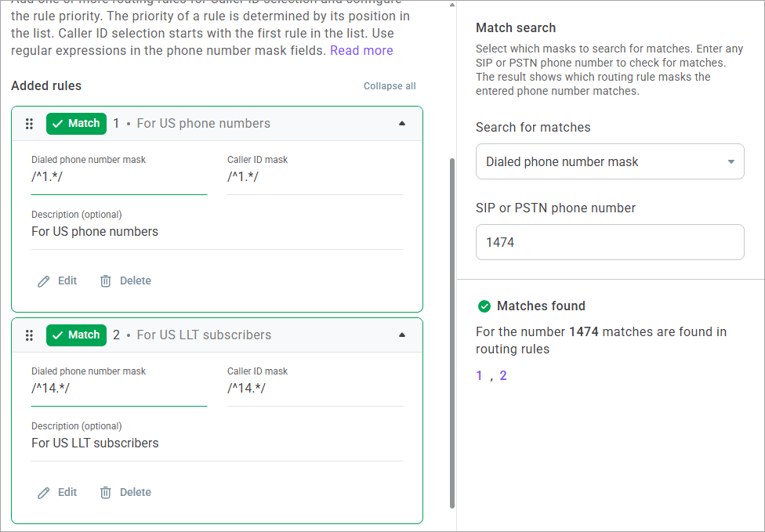
Task: Click Caller ID mask field in rule 2
Action: [315, 389]
